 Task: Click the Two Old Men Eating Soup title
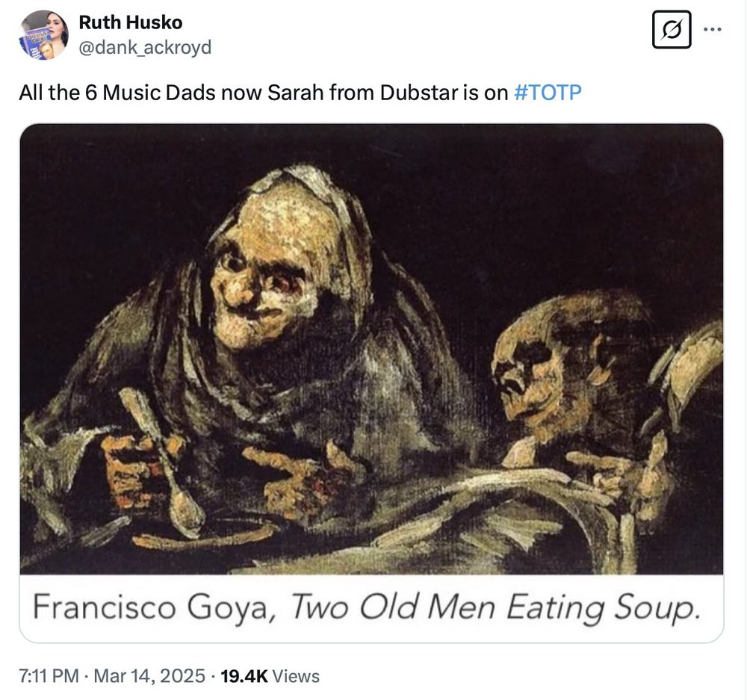tap(495, 608)
